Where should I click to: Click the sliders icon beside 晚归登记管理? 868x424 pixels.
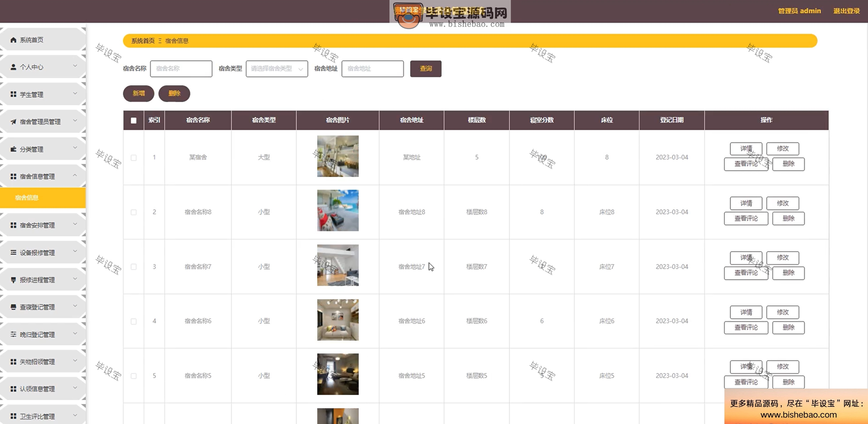[x=13, y=334]
